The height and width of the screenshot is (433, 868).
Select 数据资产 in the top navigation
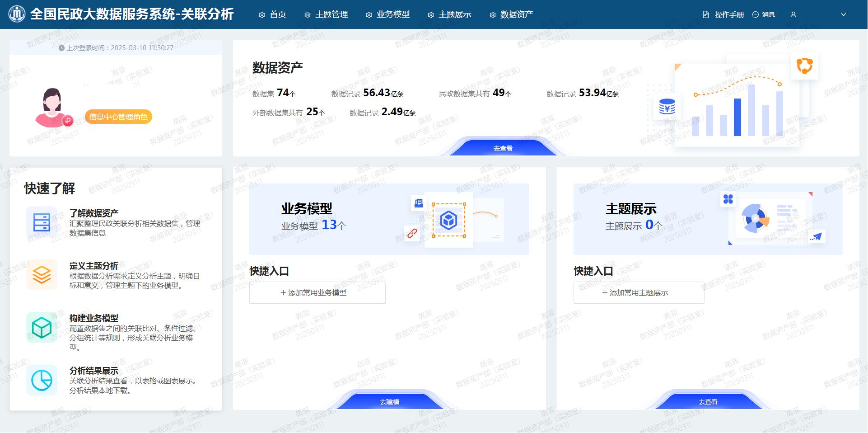click(x=511, y=15)
